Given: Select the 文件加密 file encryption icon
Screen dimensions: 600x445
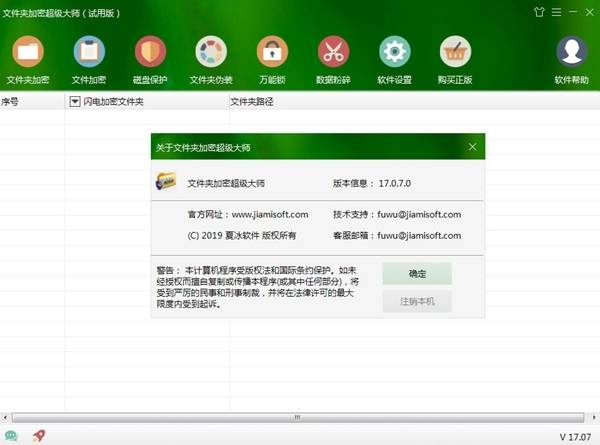Looking at the screenshot, I should click(x=89, y=52).
